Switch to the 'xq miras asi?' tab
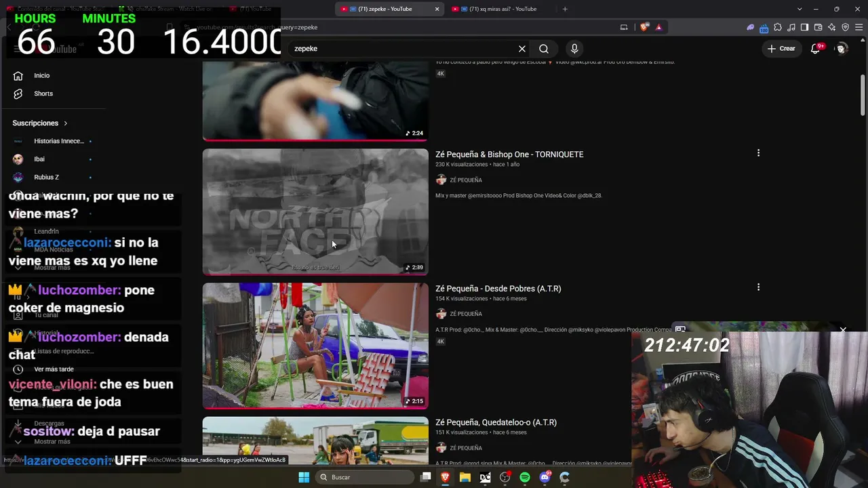The image size is (868, 488). click(x=499, y=9)
